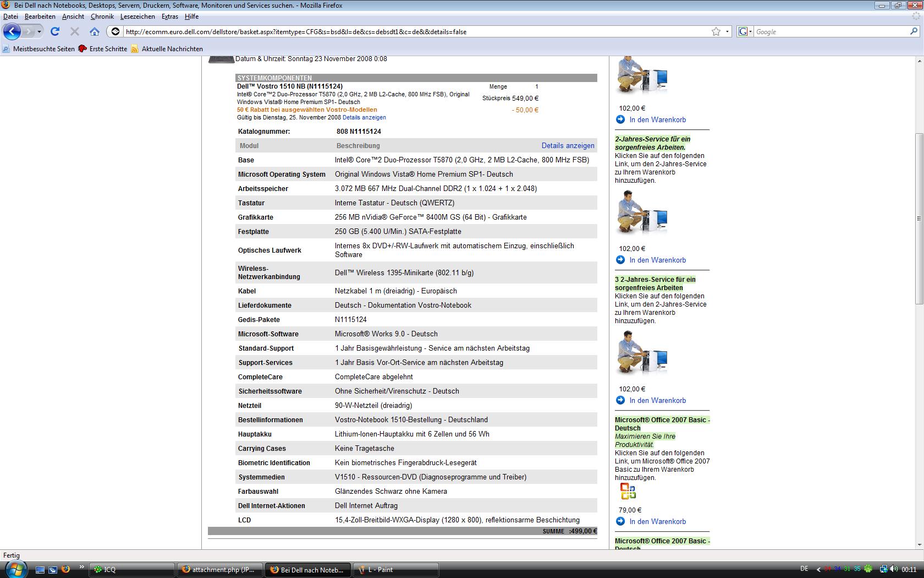Image resolution: width=924 pixels, height=578 pixels.
Task: Select catalog number 808 N1115124
Action: (359, 132)
